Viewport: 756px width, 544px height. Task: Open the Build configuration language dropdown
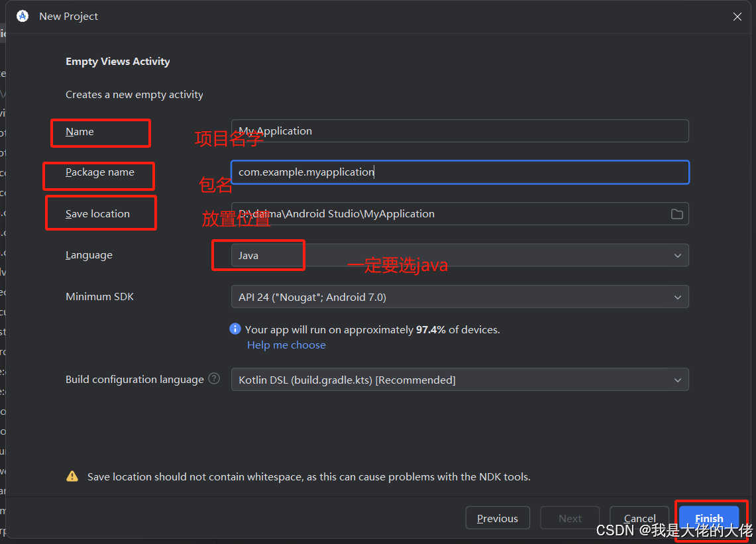tap(460, 380)
